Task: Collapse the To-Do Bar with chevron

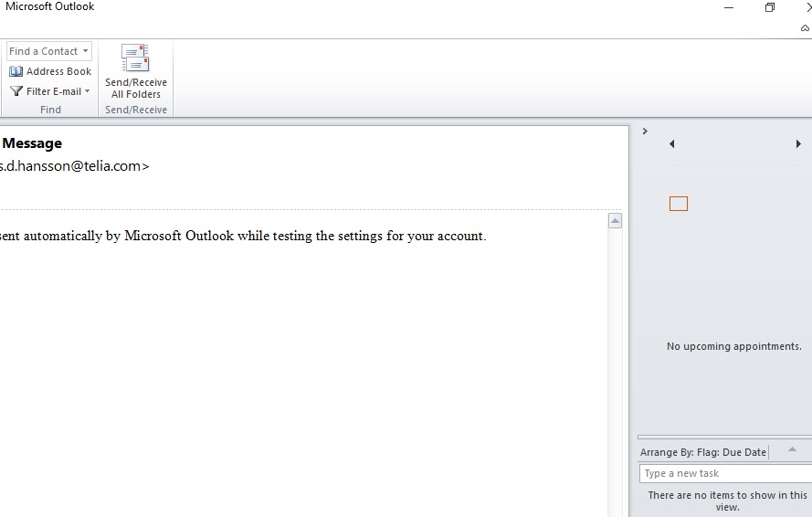Action: point(645,131)
